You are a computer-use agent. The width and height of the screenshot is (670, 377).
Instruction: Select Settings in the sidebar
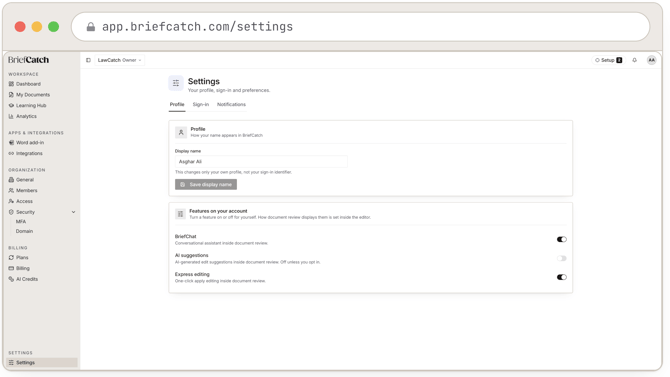point(42,362)
